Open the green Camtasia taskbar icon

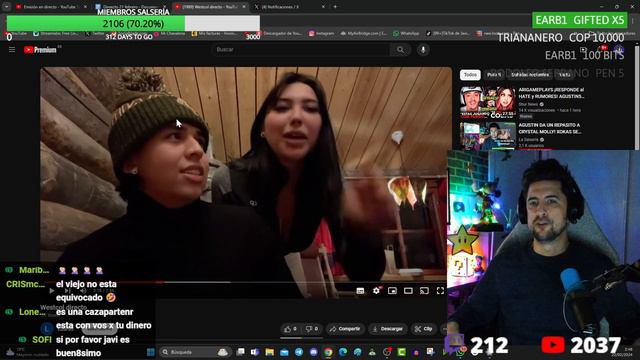coord(402,352)
